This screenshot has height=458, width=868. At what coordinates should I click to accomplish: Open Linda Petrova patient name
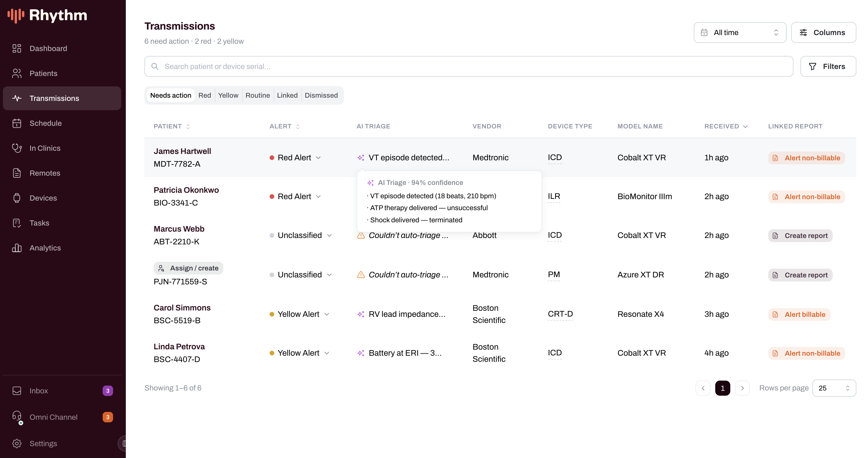(179, 347)
